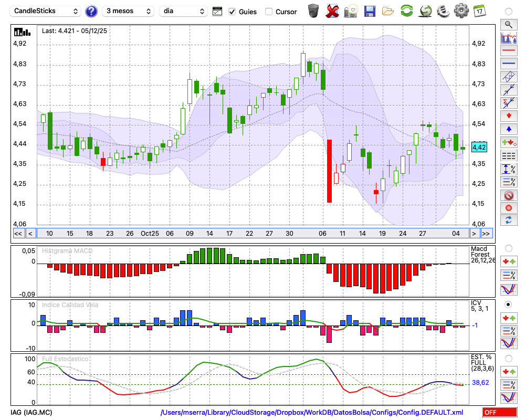Viewport: 525px width, 420px height.
Task: Step chart back with < button
Action: pyautogui.click(x=30, y=234)
